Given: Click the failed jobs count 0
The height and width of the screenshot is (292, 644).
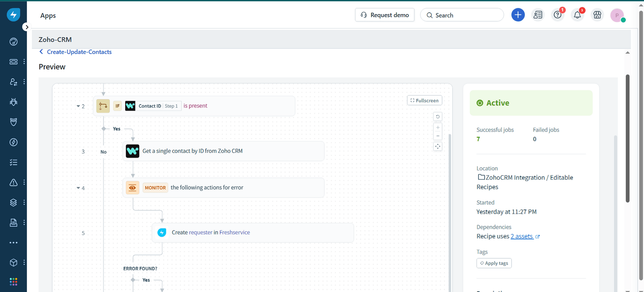Looking at the screenshot, I should 535,139.
